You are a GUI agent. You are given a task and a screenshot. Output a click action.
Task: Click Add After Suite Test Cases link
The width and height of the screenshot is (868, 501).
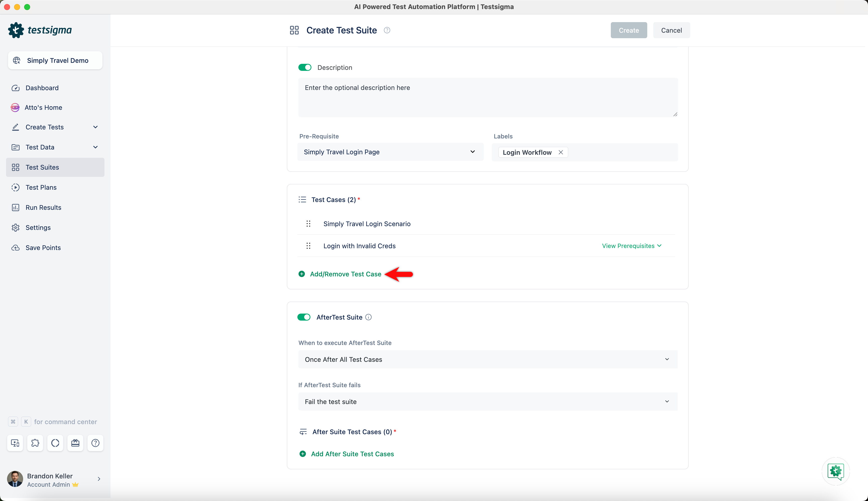(x=352, y=454)
